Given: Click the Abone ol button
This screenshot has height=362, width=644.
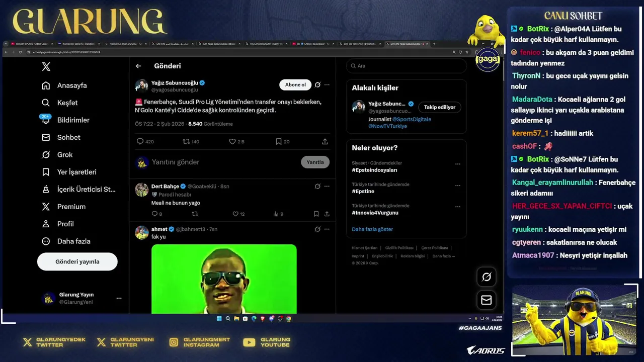Looking at the screenshot, I should (x=295, y=84).
